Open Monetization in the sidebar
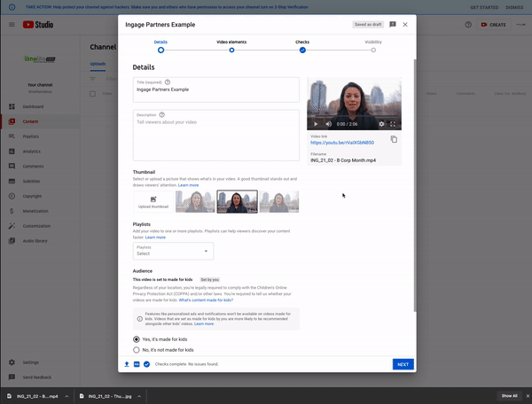Viewport: 532px width, 404px height. tap(40, 211)
